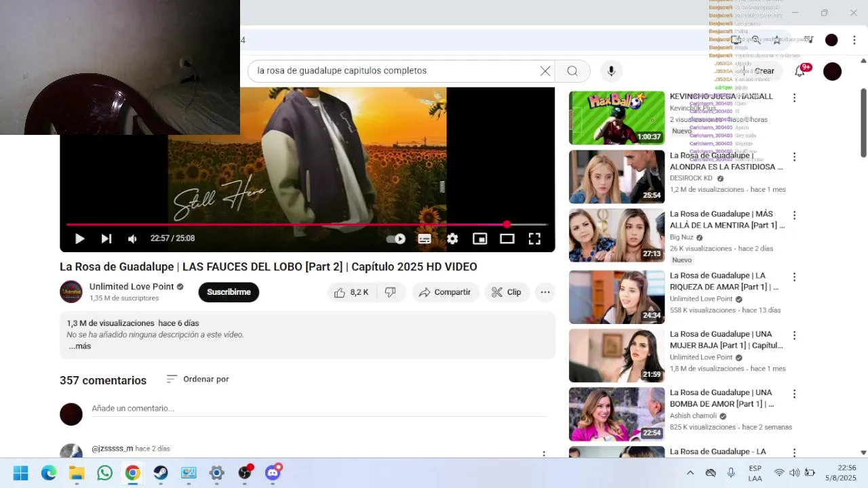This screenshot has height=488, width=868.
Task: Open File Explorer from taskbar
Action: 77,472
